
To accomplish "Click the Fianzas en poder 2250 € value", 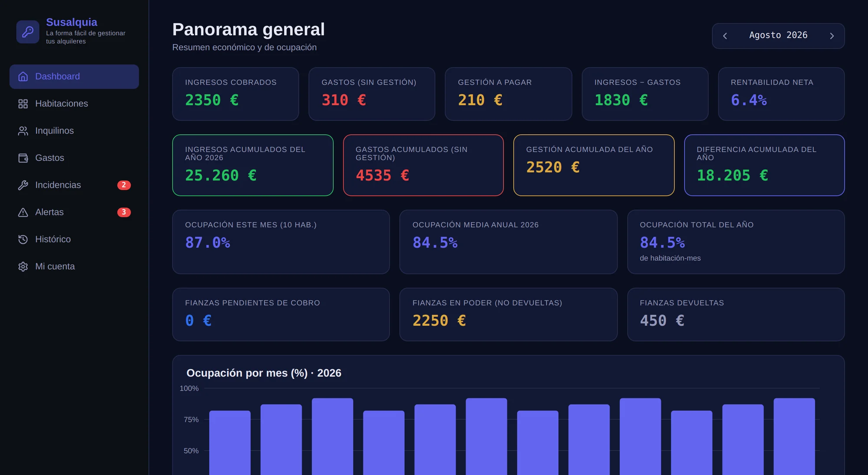I will (439, 321).
